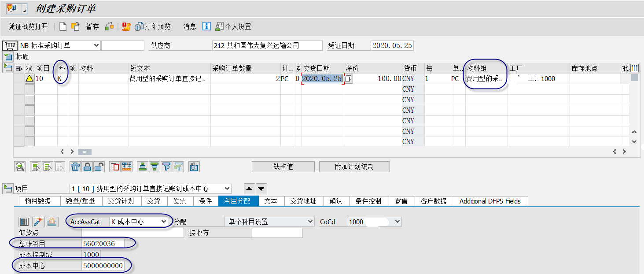Click the blue information icon beside 消息
This screenshot has height=274, width=644.
[206, 26]
